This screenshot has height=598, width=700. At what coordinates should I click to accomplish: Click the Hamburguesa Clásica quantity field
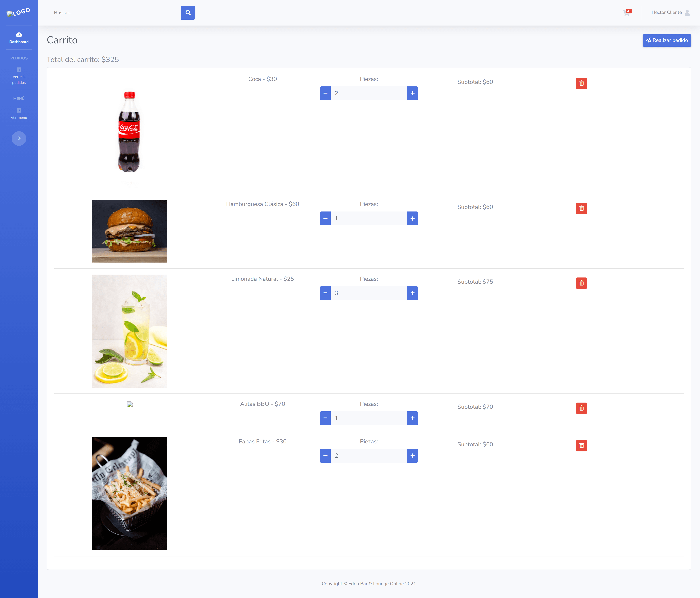pyautogui.click(x=369, y=219)
